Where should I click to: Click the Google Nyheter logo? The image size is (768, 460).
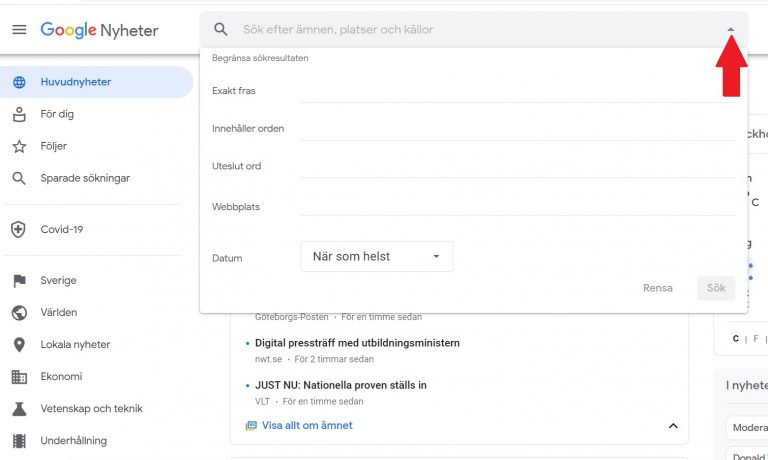[x=99, y=30]
